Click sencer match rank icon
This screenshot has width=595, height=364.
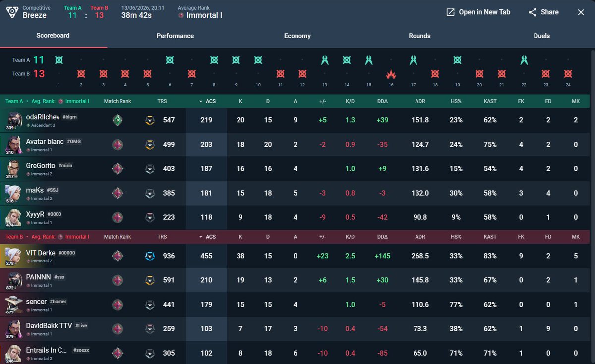[x=118, y=305]
